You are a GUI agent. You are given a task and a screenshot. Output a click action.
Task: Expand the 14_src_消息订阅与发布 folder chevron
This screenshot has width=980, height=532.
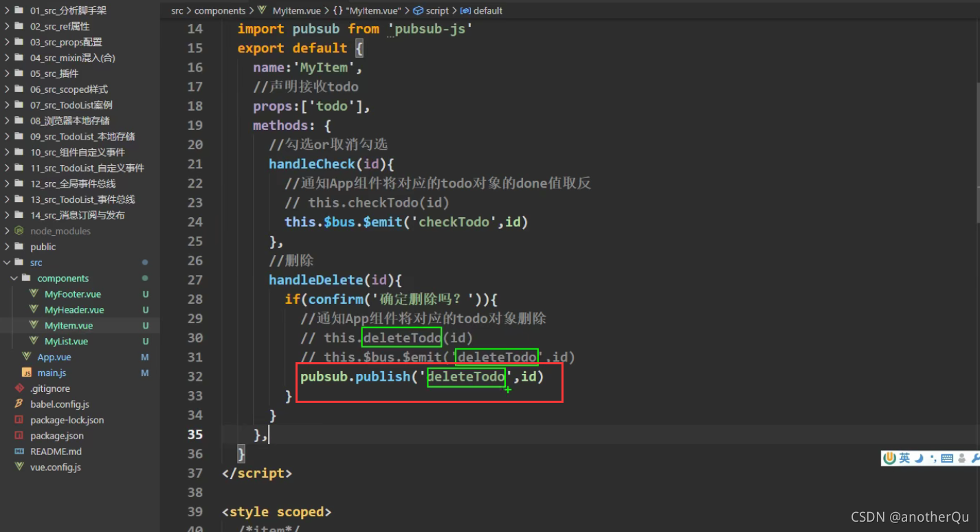(7, 215)
